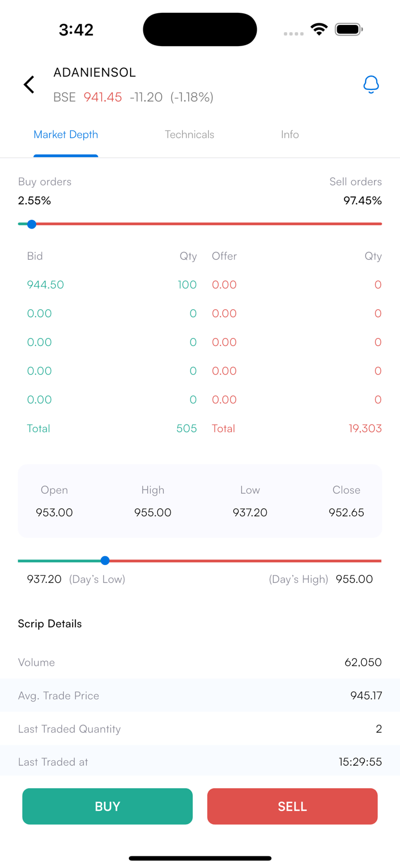The height and width of the screenshot is (868, 400).
Task: Tap the first 0.00 offer price
Action: click(x=224, y=285)
